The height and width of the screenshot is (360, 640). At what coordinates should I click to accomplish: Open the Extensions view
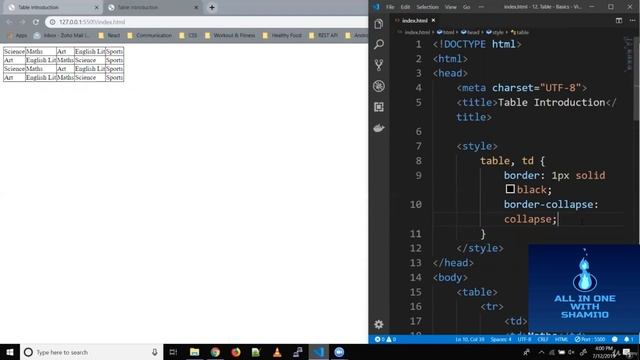379,107
